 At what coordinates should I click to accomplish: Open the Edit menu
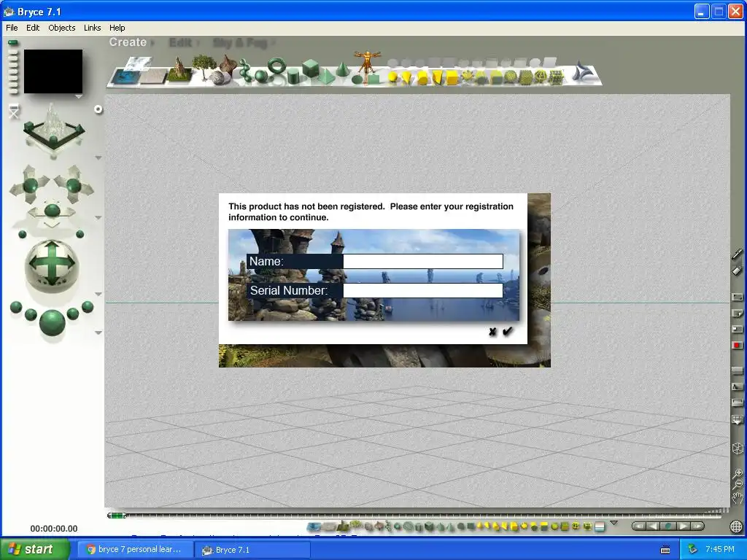pos(33,28)
